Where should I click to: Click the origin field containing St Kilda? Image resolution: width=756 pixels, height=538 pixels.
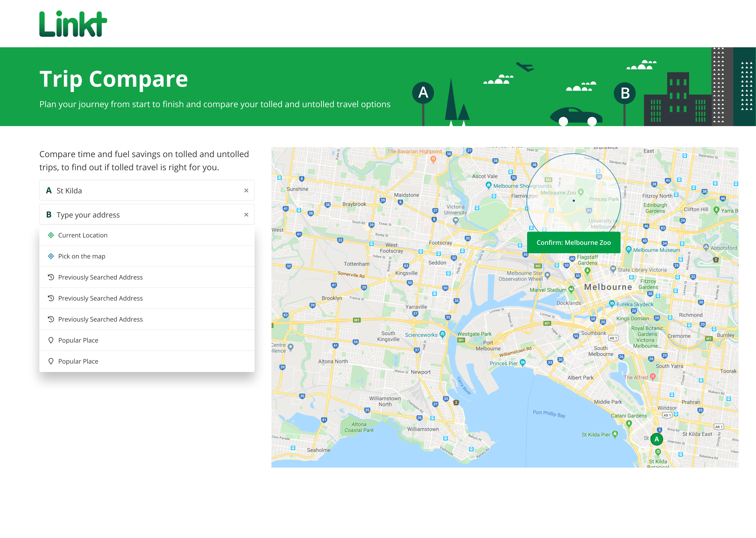pos(147,190)
